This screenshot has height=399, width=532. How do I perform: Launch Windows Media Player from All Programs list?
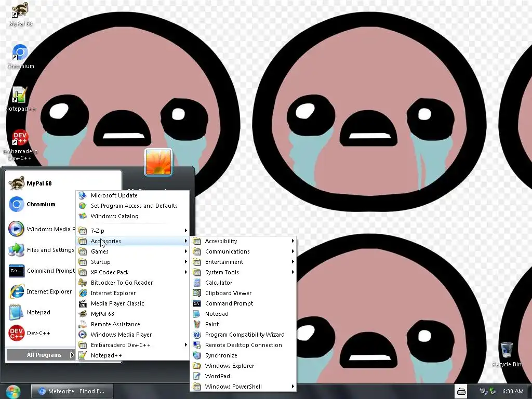tap(132, 335)
